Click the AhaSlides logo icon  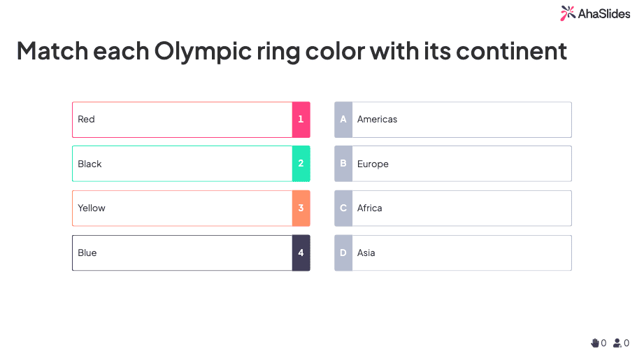568,13
